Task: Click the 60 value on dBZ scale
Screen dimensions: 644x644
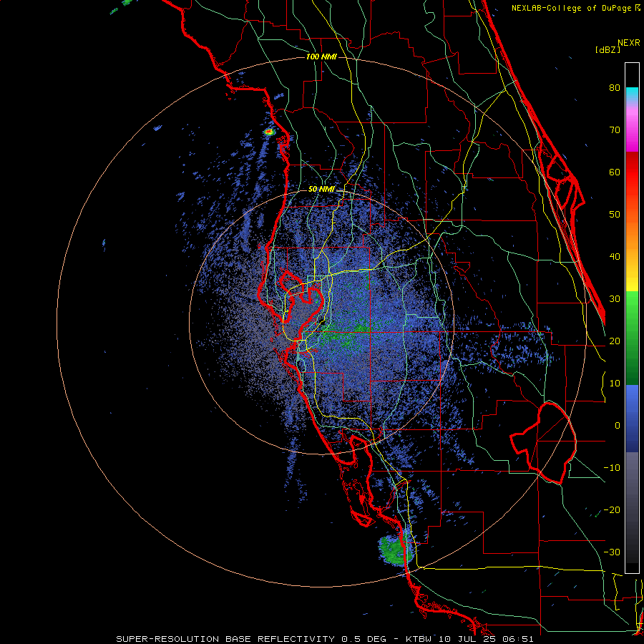Action: 615,172
